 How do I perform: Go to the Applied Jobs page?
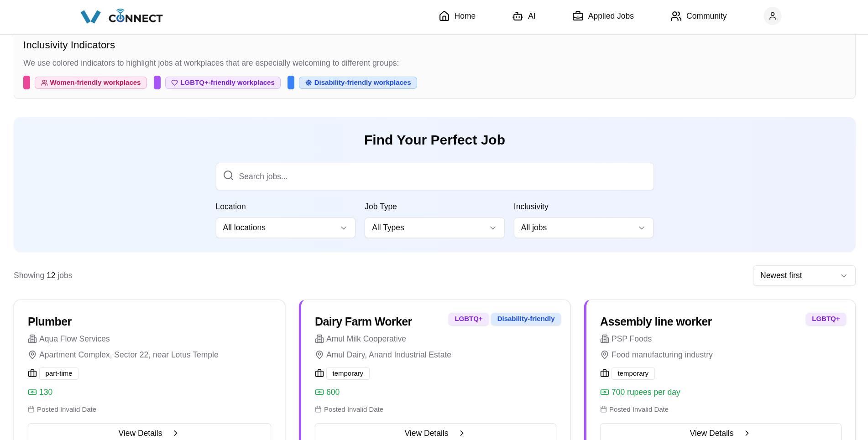[610, 16]
